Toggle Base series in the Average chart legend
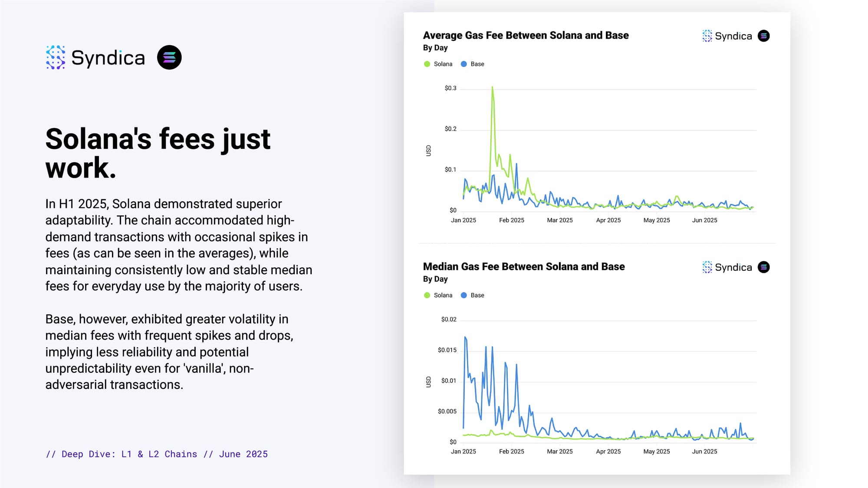868x488 pixels. [x=477, y=64]
